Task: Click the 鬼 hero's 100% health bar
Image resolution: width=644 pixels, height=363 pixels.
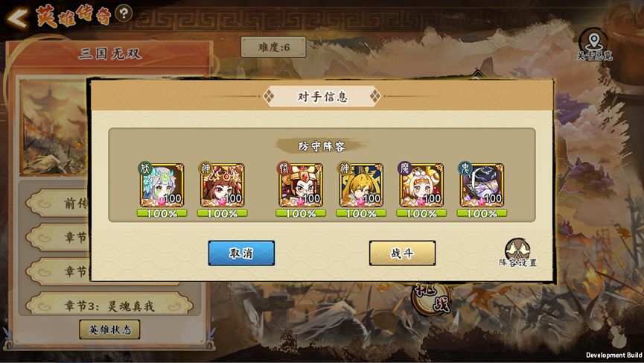Action: point(482,213)
